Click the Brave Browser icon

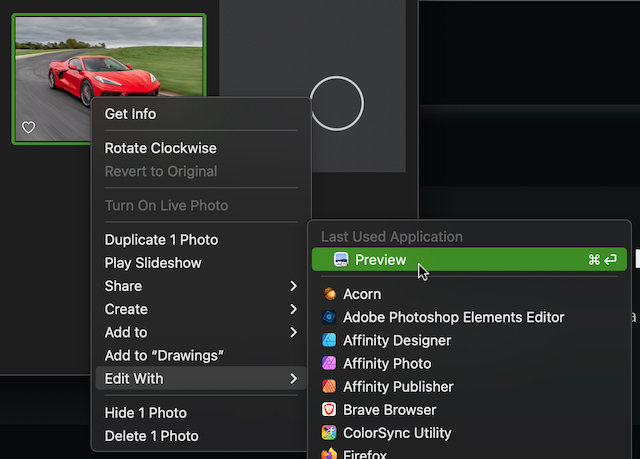329,409
